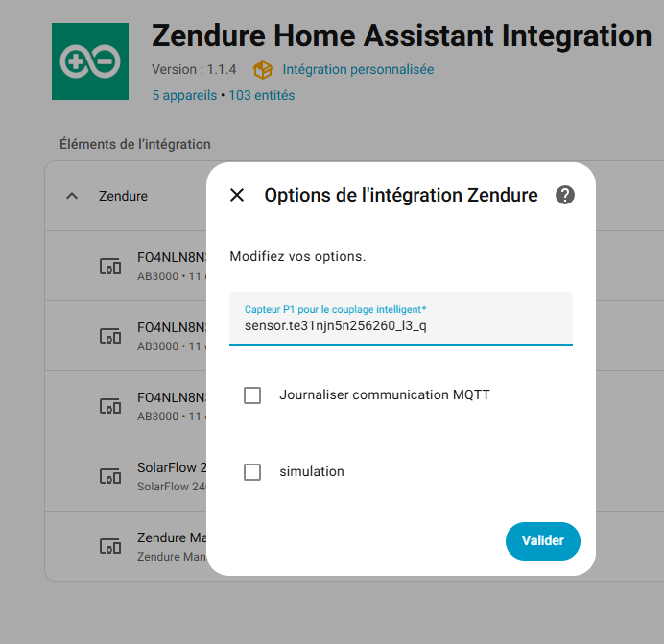The width and height of the screenshot is (664, 644).
Task: Open the 5 appareils link
Action: [184, 96]
